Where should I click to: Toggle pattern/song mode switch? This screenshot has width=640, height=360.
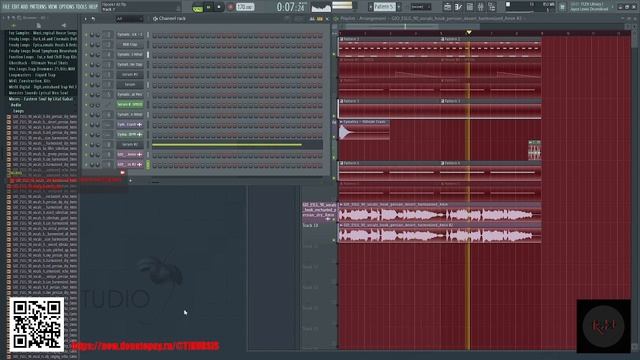(x=198, y=7)
